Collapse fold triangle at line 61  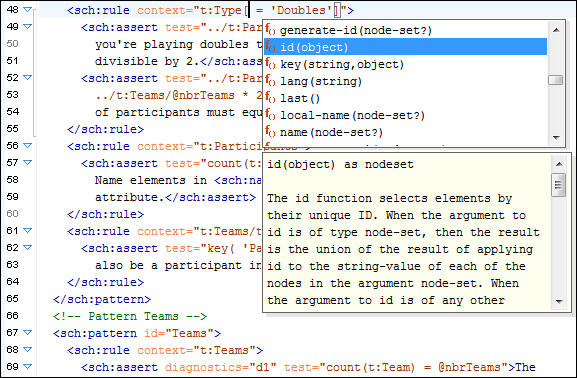[28, 230]
